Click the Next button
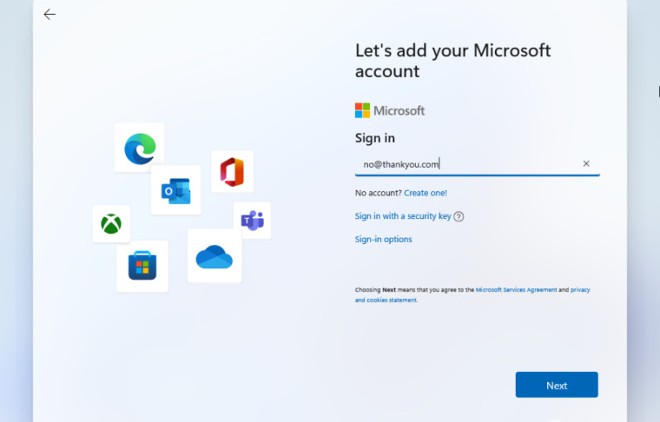The width and height of the screenshot is (660, 422). click(556, 385)
